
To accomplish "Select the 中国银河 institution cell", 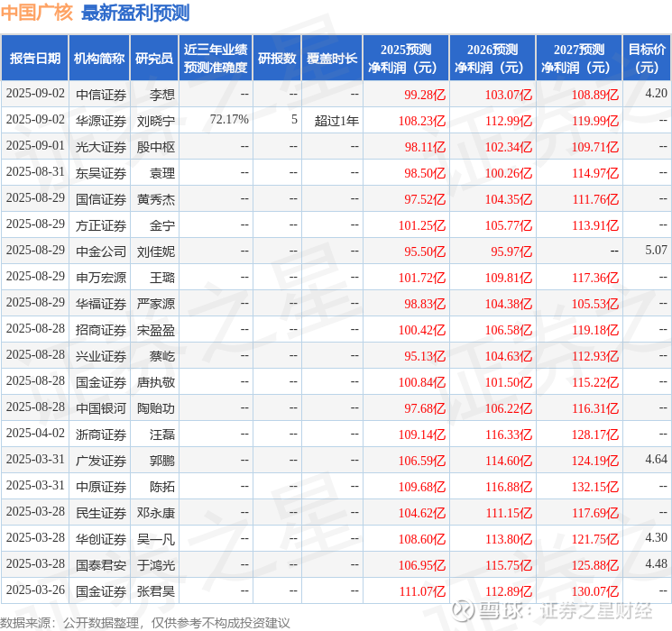I will [x=101, y=408].
